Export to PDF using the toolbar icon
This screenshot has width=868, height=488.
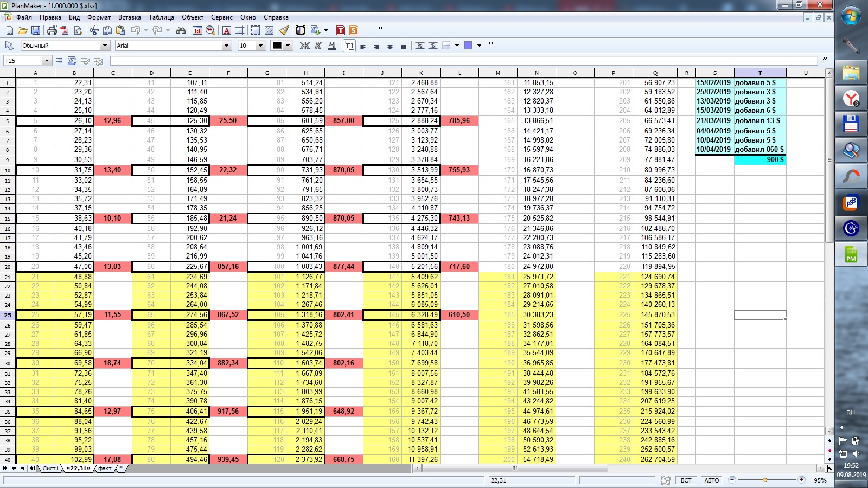click(65, 30)
